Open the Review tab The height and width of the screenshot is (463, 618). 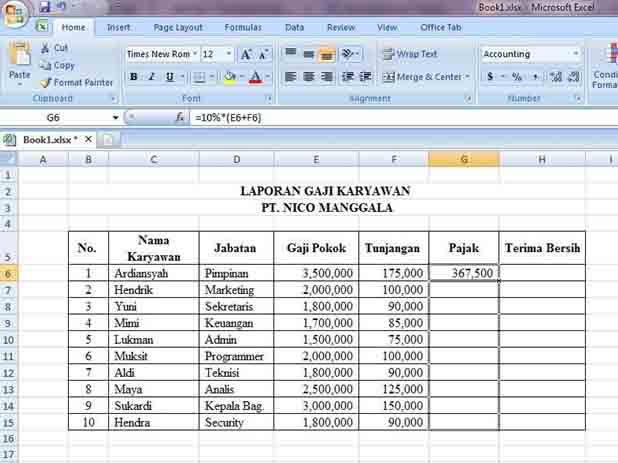(x=341, y=28)
